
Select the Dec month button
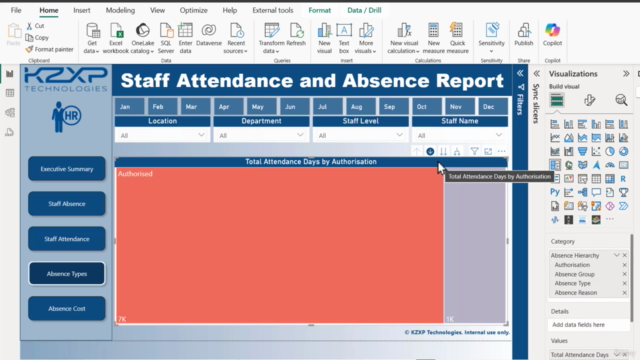click(493, 107)
